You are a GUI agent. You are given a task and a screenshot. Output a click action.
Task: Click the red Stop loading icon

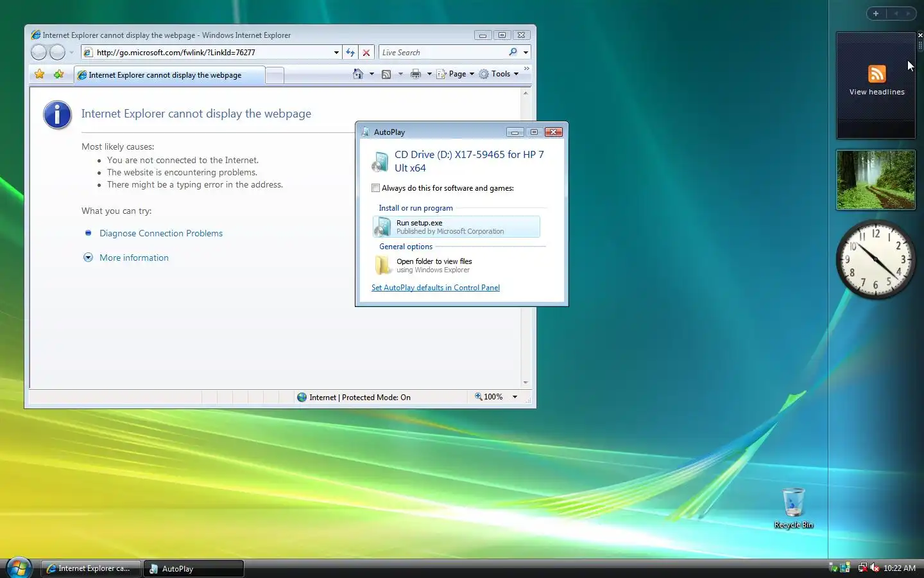point(366,53)
